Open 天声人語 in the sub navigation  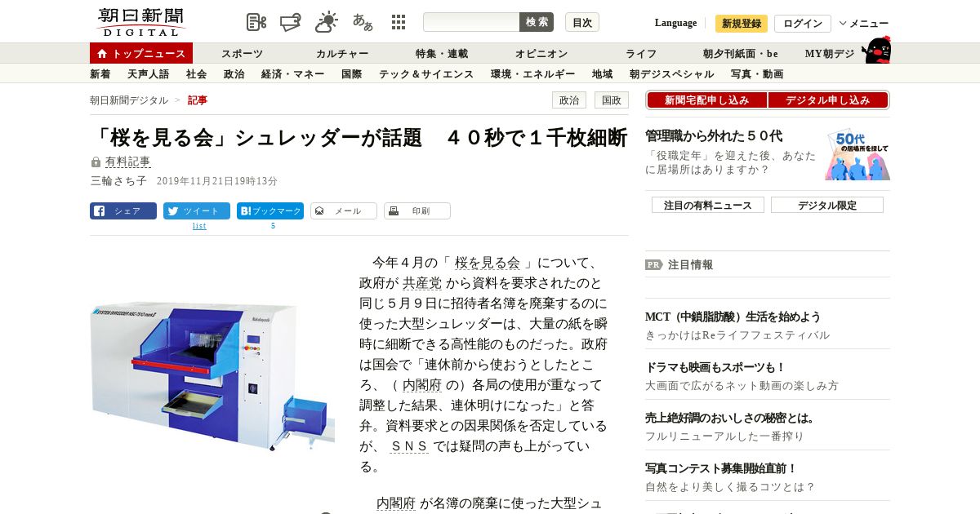148,74
